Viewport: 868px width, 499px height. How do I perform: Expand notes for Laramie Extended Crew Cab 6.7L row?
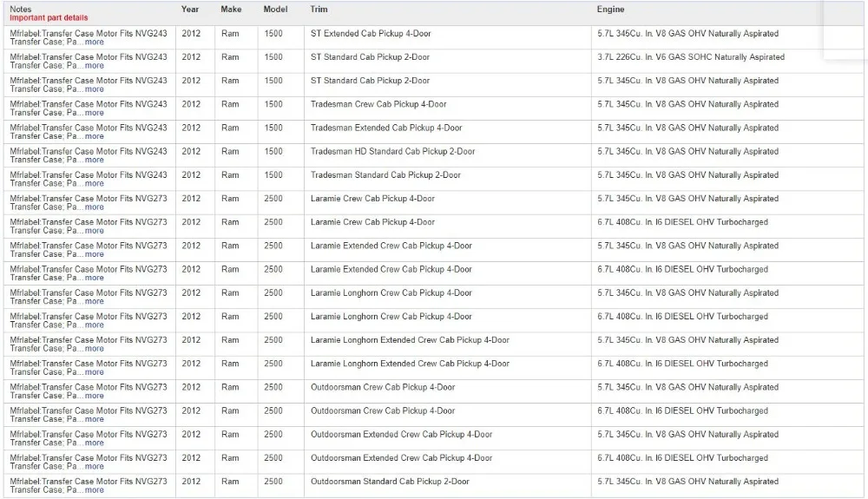pos(94,278)
